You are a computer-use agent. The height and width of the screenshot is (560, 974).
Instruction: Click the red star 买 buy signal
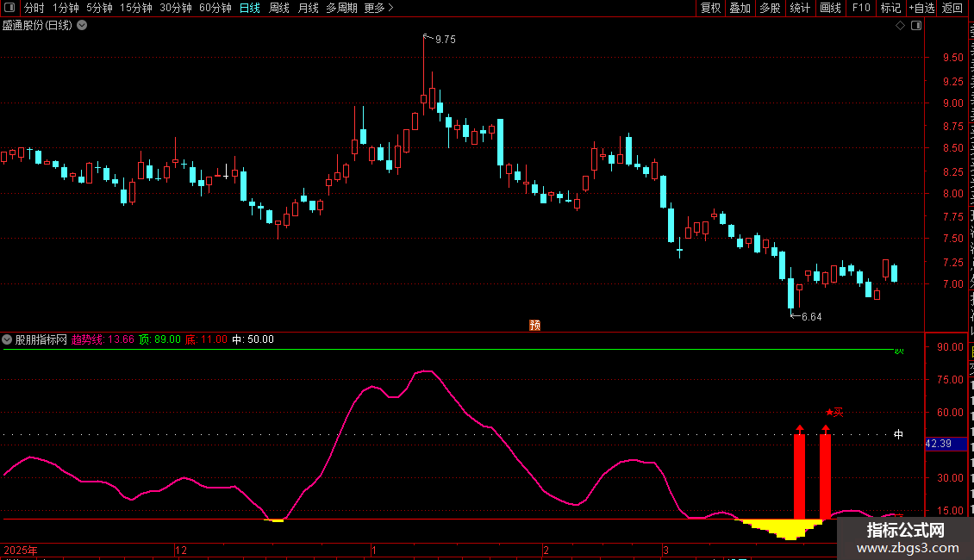click(834, 413)
